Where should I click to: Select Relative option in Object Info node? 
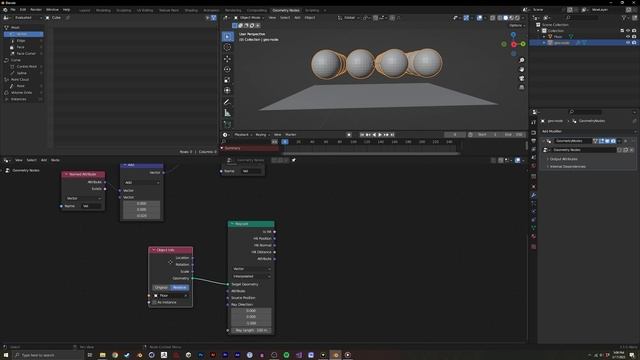click(179, 288)
